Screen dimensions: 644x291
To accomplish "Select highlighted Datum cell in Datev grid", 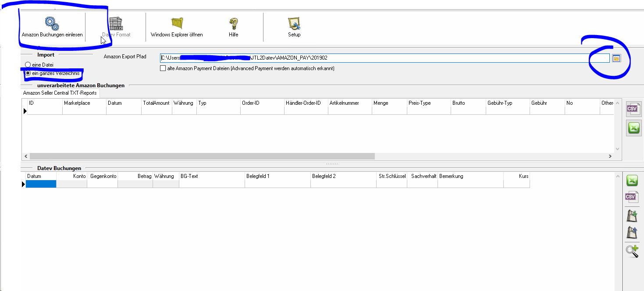I will click(41, 184).
